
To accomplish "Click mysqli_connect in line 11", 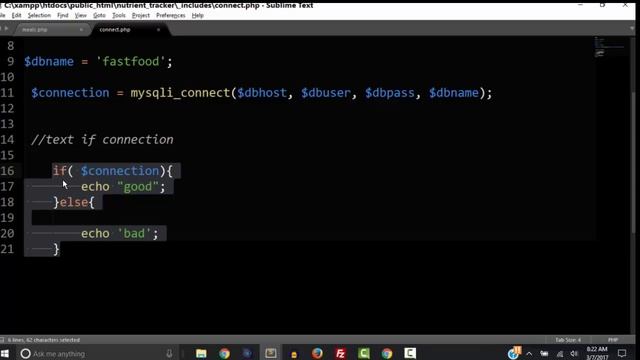I will [x=180, y=93].
